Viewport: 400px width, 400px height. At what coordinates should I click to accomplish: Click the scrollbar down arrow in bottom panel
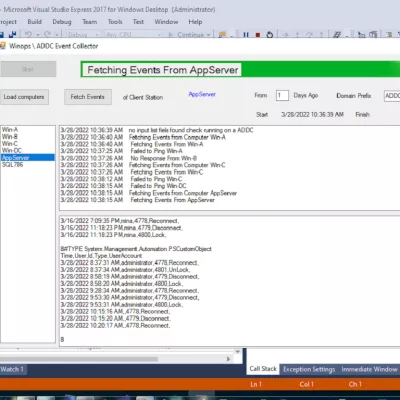tap(238, 352)
